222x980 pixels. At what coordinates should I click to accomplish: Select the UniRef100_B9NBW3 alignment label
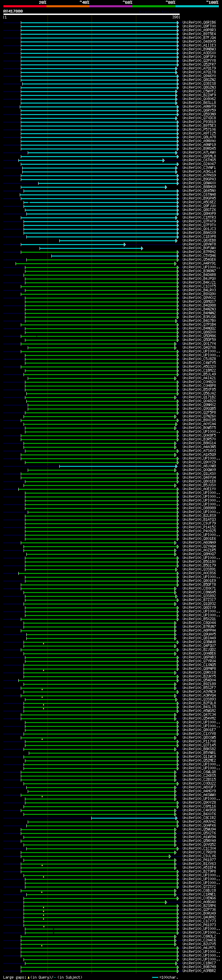[x=199, y=49]
